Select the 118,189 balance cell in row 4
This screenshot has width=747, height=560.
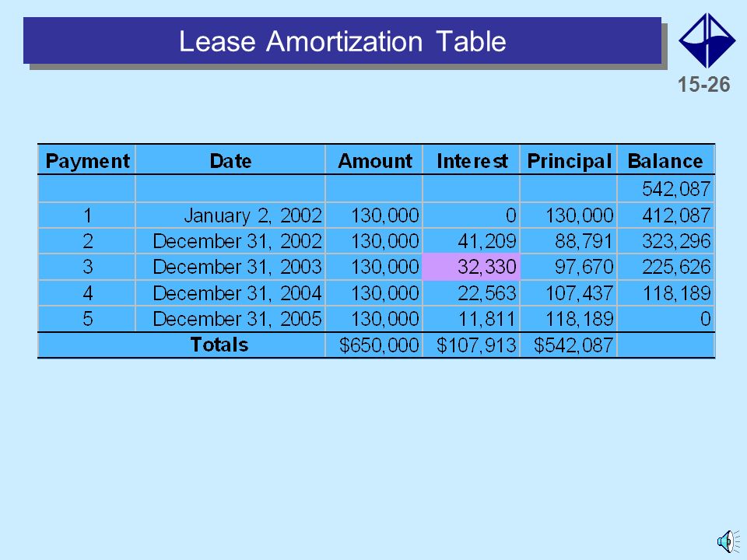666,293
